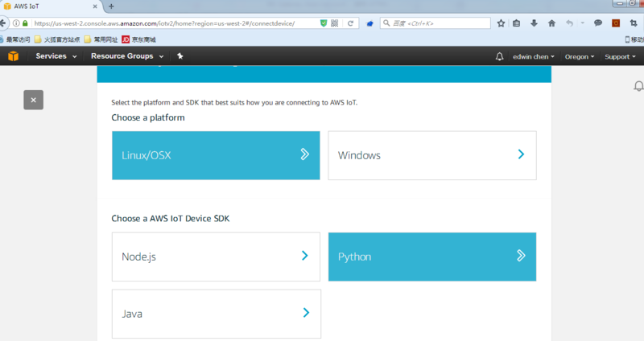Viewport: 644px width, 341px height.
Task: Switch to the AWS IoT browser tab
Action: (51, 6)
